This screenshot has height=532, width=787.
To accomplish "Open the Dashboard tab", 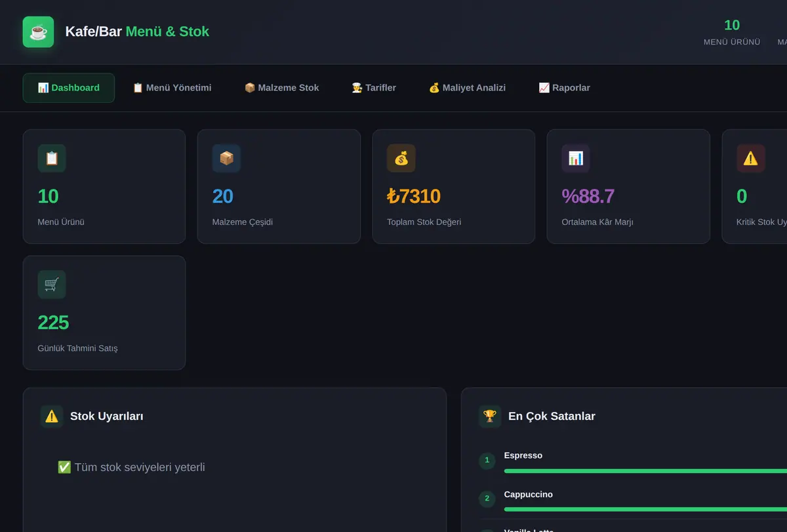I will coord(69,88).
